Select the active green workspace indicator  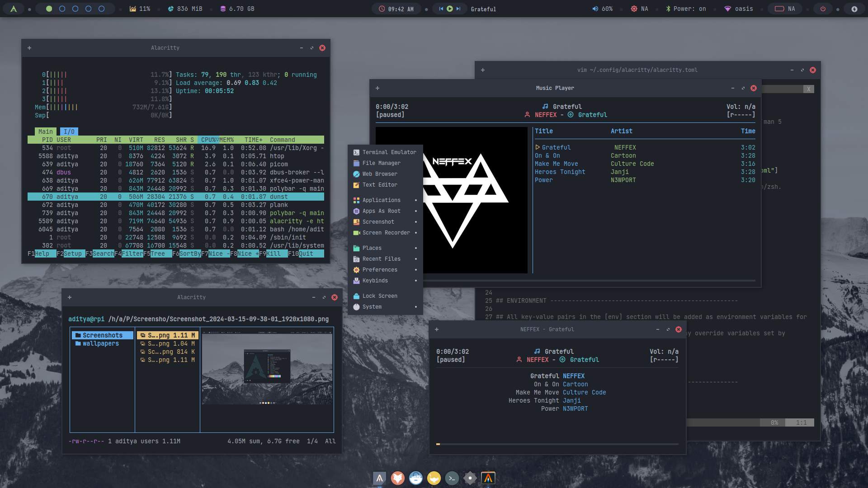[49, 9]
